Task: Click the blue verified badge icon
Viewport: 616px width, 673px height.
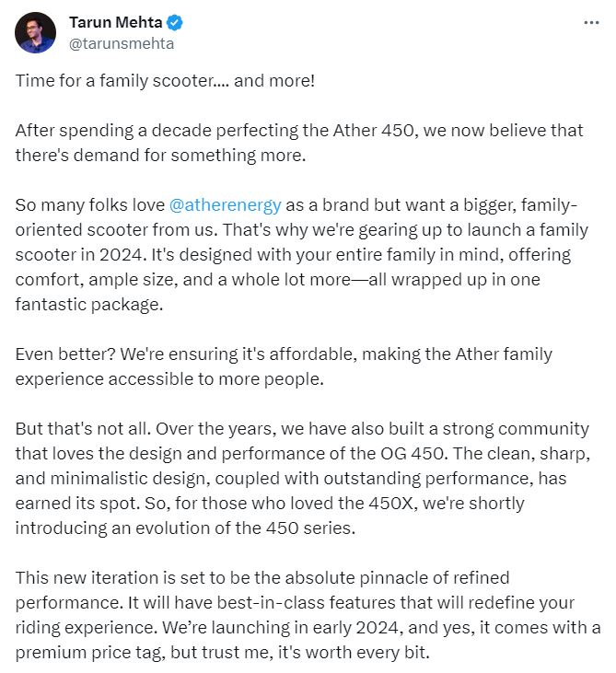Action: click(175, 22)
